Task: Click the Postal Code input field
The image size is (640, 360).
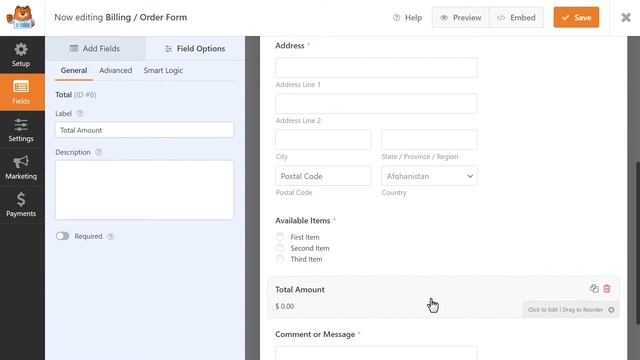Action: click(x=323, y=176)
